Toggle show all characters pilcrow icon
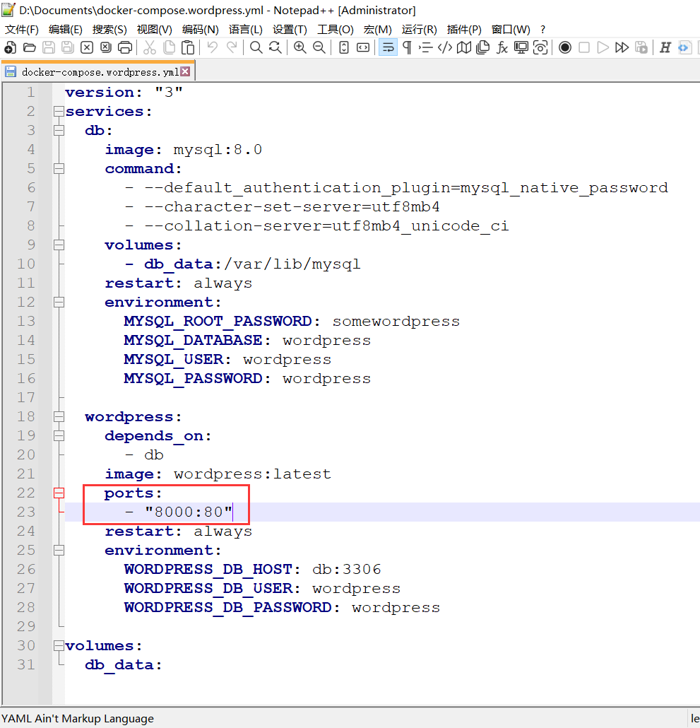The image size is (700, 728). coord(407,47)
